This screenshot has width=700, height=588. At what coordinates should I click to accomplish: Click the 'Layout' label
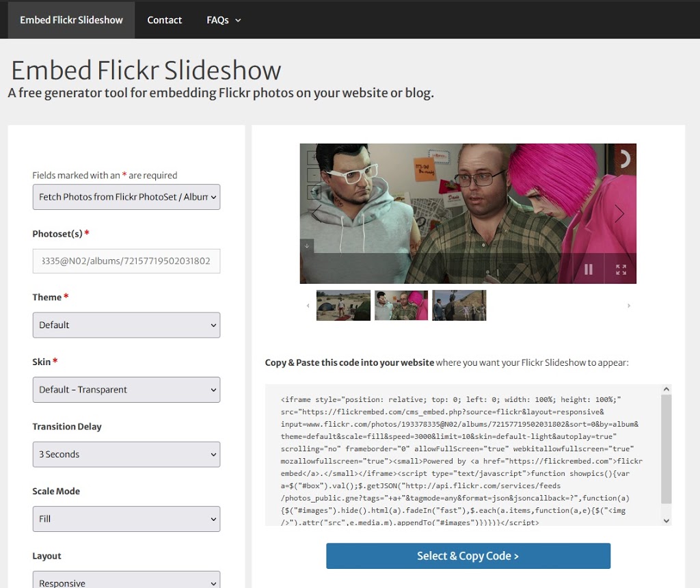point(47,556)
